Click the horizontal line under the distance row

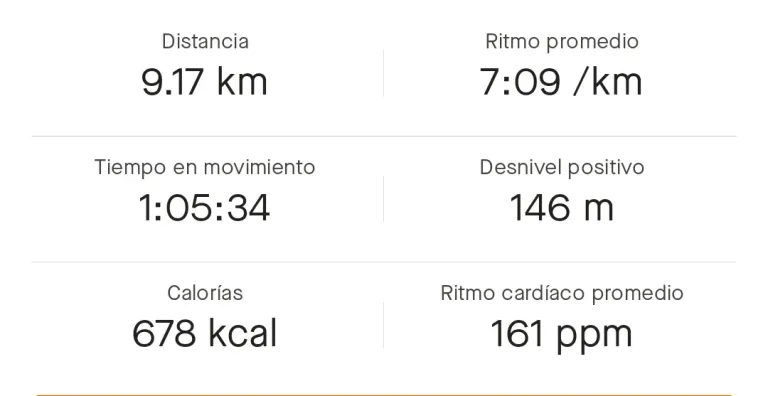pos(384,136)
